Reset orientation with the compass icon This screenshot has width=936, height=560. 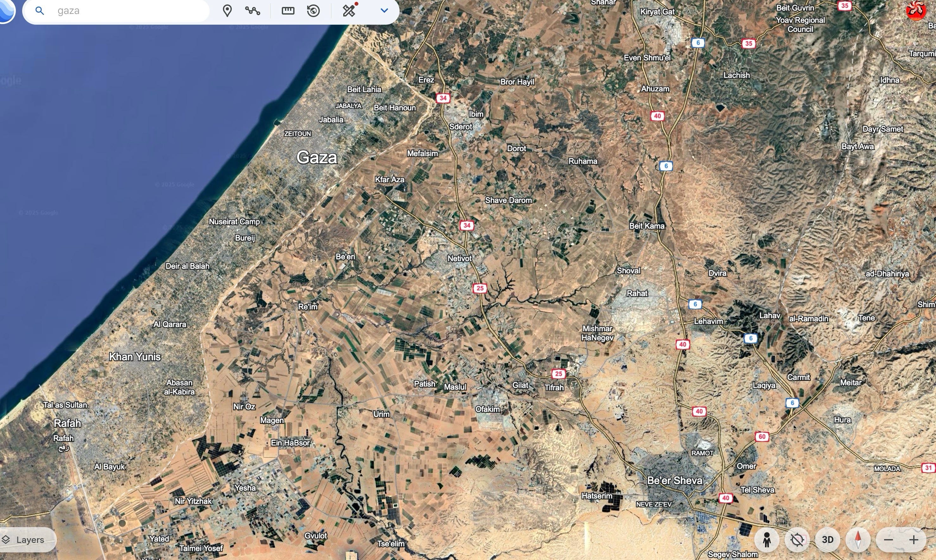pos(858,540)
